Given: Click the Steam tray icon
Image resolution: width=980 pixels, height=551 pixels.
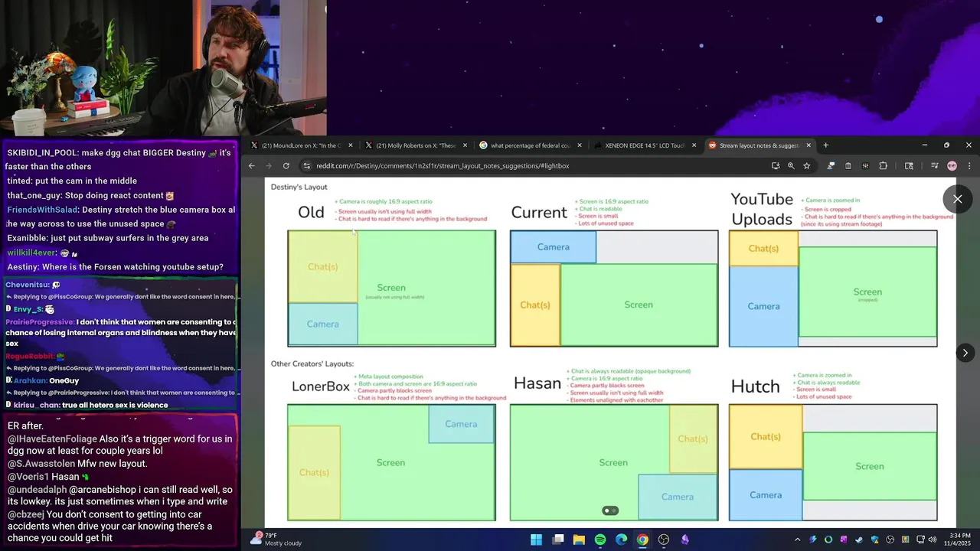Looking at the screenshot, I should click(x=860, y=540).
